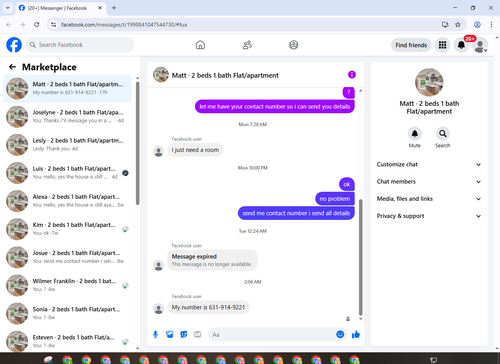
Task: Expand Media, files and links section
Action: (429, 199)
